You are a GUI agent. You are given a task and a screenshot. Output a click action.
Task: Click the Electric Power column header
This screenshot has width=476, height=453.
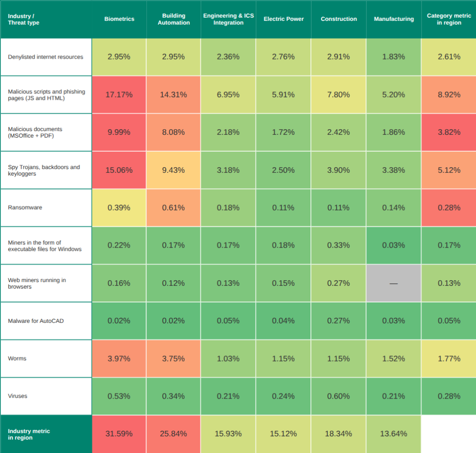284,19
